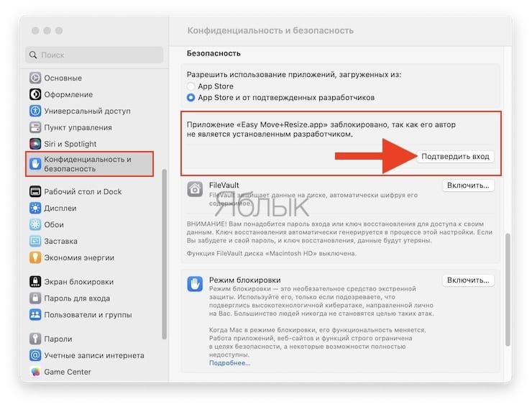532x407 pixels.
Task: Open Оформление appearance icon
Action: click(35, 94)
